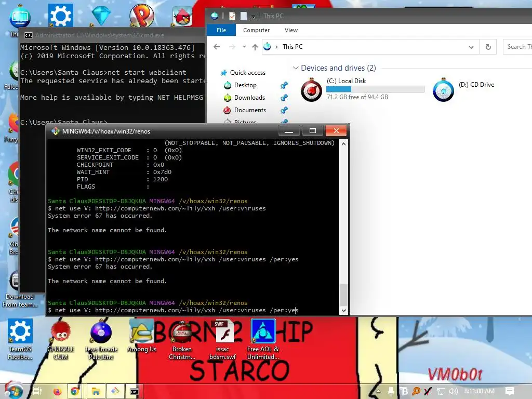This screenshot has height=399, width=532.
Task: Select the (C:) Local Disk drive
Action: [362, 89]
